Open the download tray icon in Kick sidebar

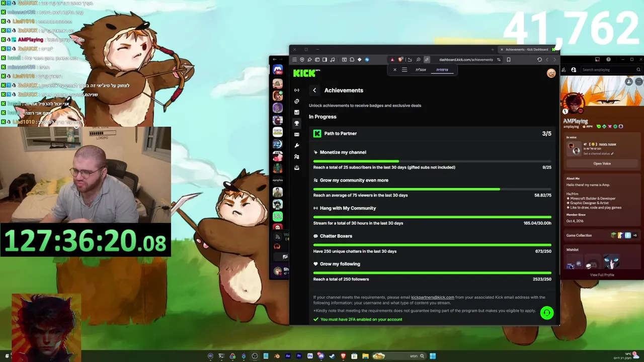pos(297,167)
